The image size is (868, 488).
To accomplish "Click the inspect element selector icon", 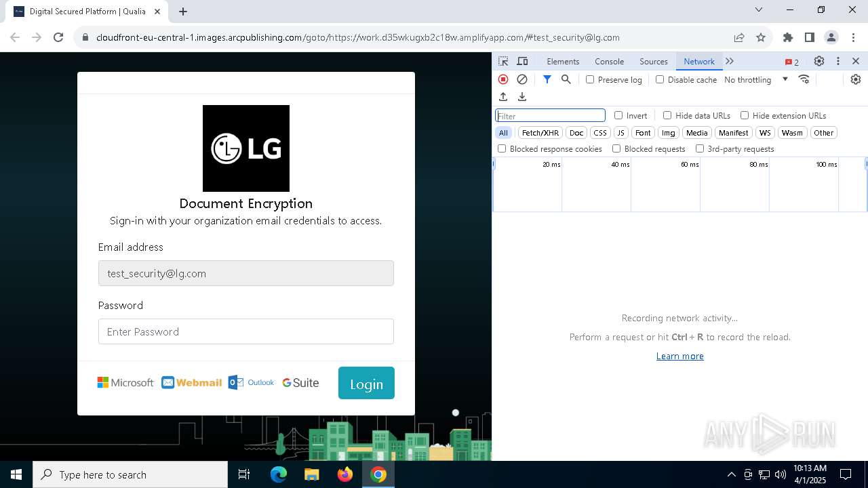I will 503,61.
